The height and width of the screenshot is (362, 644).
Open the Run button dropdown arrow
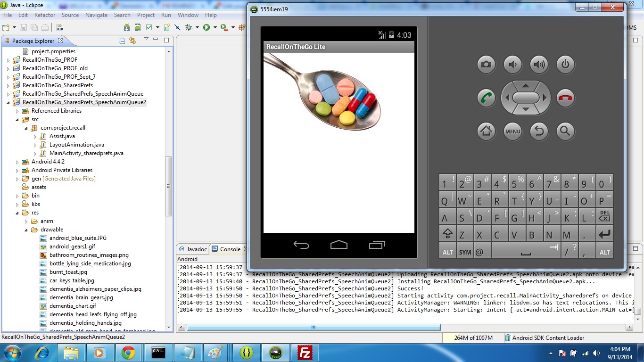(x=215, y=27)
